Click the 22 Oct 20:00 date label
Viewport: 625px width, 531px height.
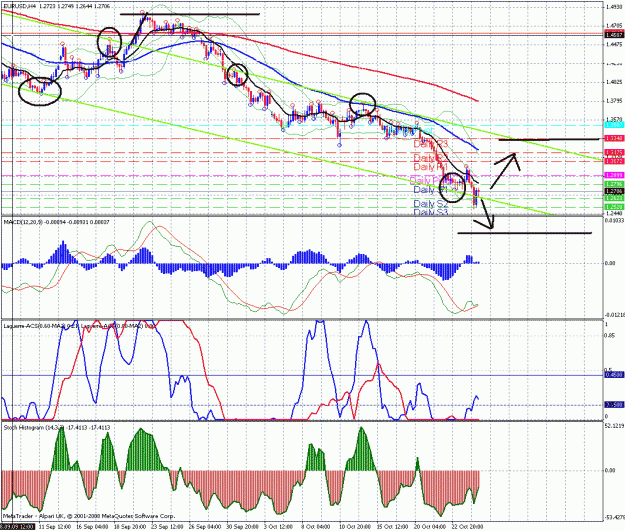click(468, 527)
